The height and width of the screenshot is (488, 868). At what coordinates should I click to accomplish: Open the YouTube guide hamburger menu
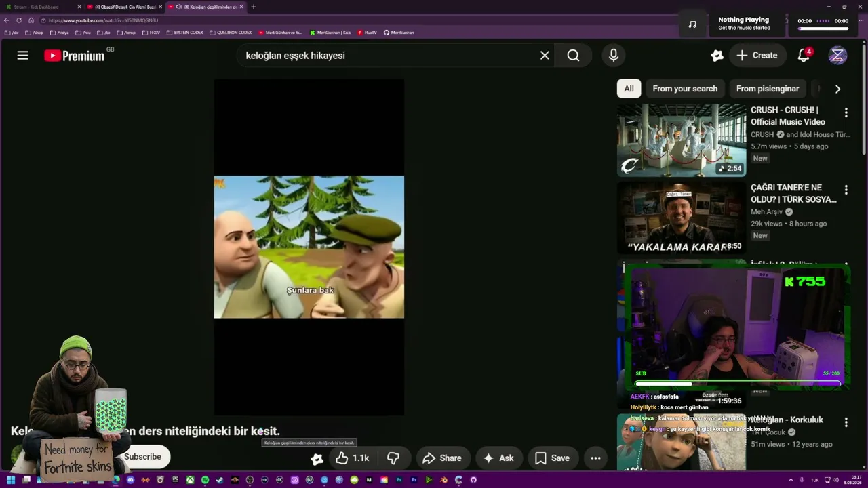coord(22,56)
